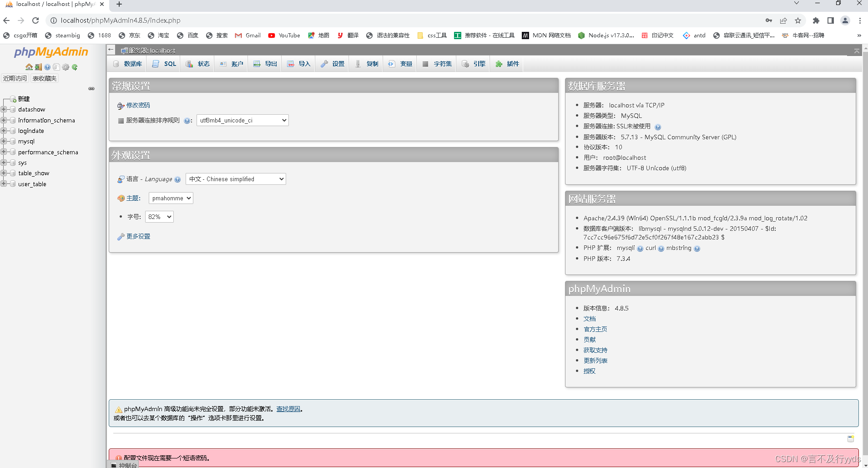Open the language dropdown showing Chinese simplified
The image size is (868, 468).
tap(236, 179)
